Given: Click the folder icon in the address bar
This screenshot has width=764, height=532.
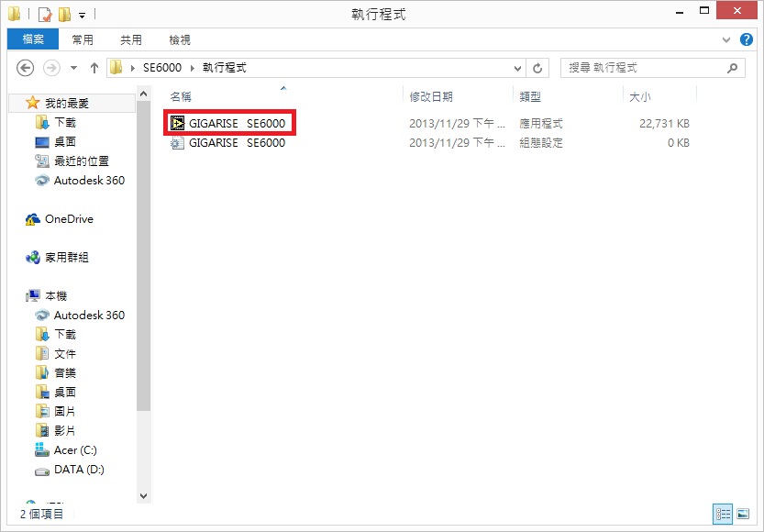Looking at the screenshot, I should pyautogui.click(x=116, y=68).
